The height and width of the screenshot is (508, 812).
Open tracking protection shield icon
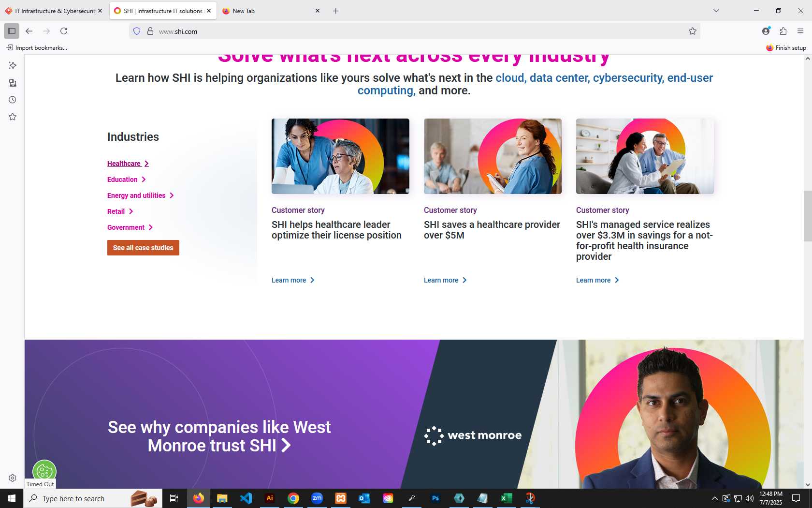coord(137,31)
